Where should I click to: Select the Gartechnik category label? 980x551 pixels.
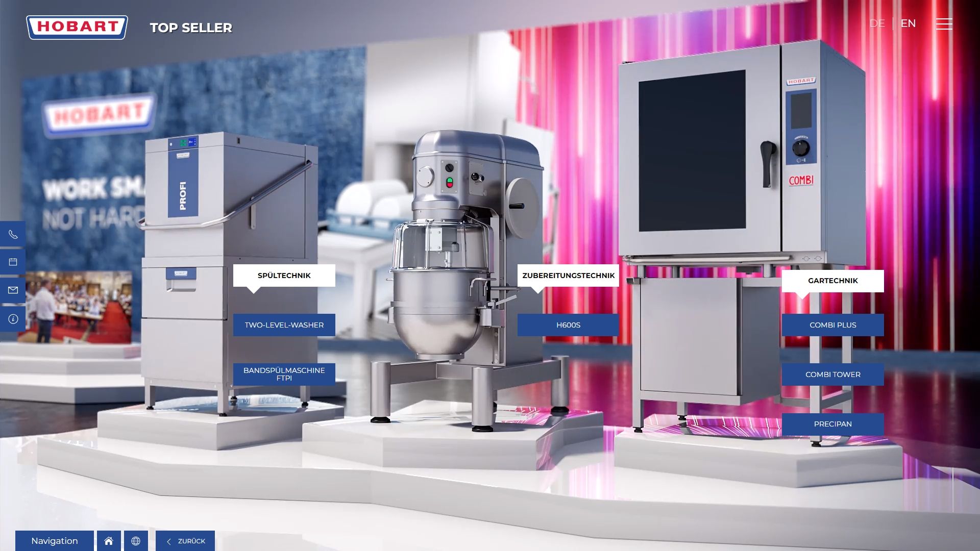pos(832,281)
